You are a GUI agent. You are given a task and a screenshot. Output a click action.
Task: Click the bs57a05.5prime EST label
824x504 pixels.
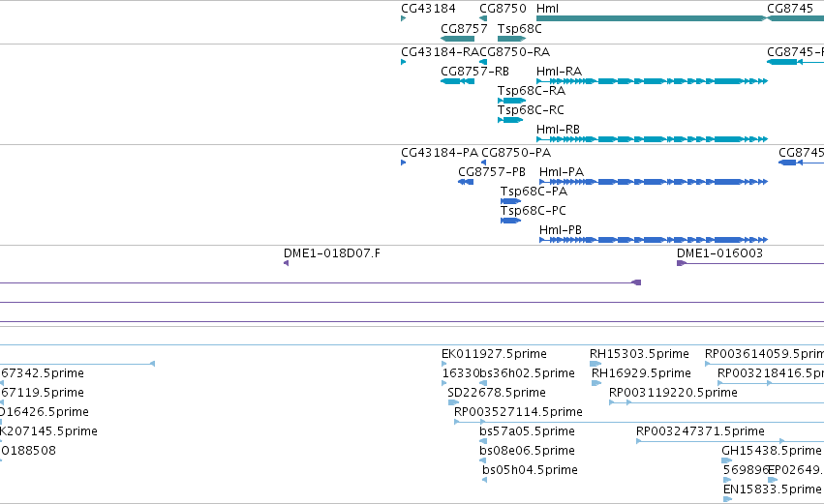click(x=527, y=432)
